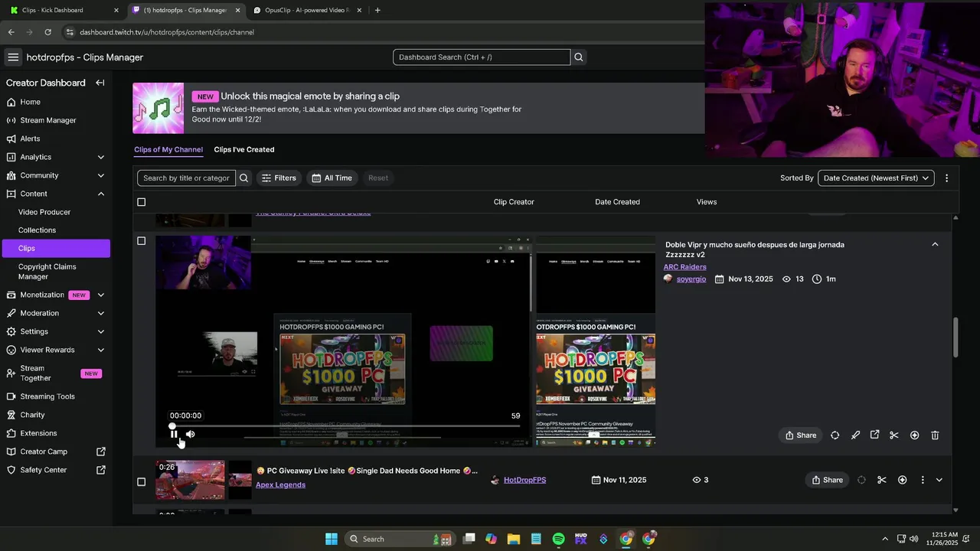Screen dimensions: 980x551
Task: Open Creator Camp external link icon
Action: [100, 452]
